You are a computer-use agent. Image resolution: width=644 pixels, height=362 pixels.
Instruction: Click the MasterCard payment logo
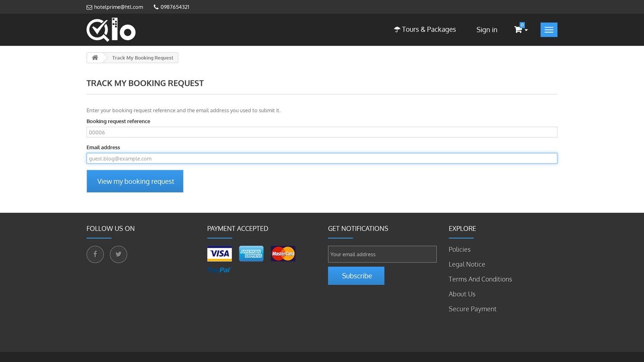(283, 254)
